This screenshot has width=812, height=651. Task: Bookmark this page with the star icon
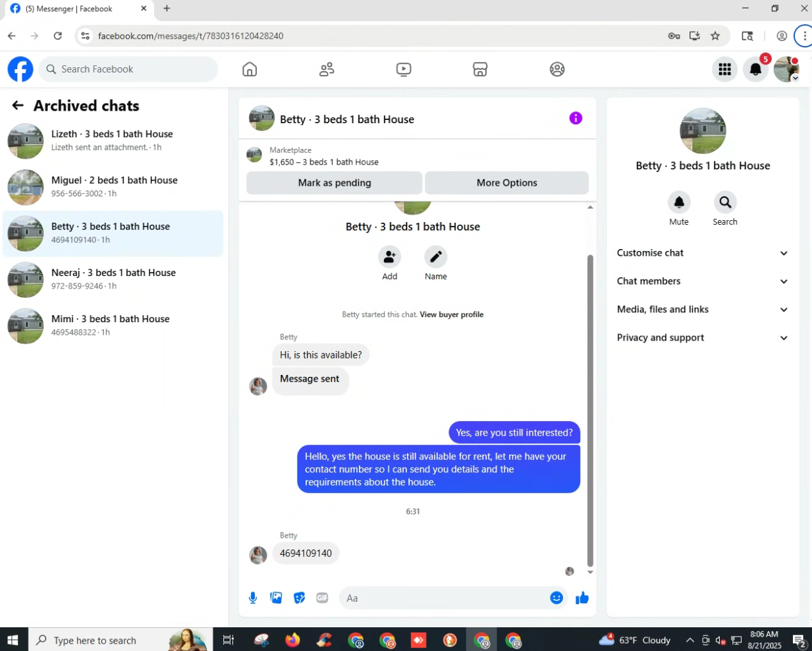[715, 36]
